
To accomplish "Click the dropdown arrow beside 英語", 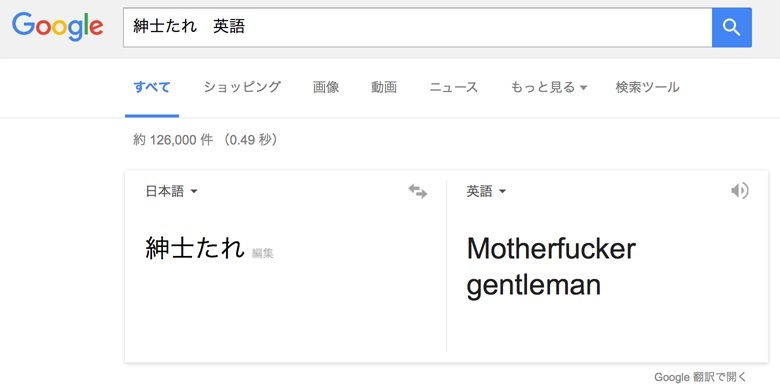I will [502, 192].
